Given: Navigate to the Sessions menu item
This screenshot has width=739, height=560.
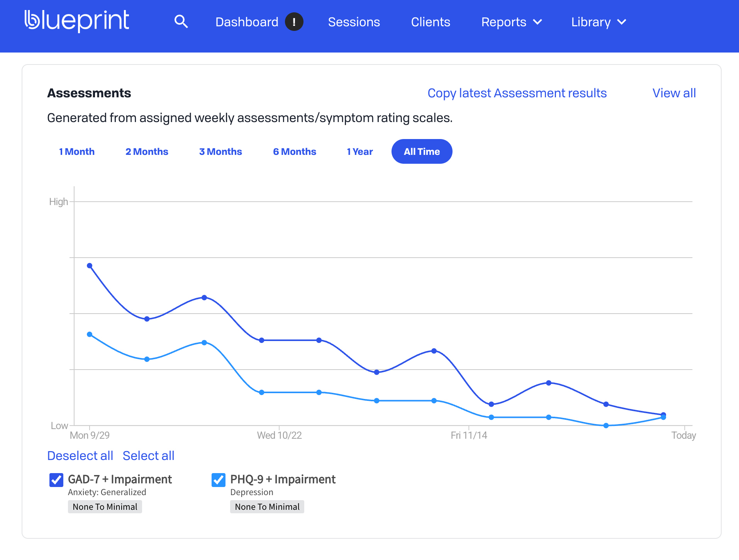Looking at the screenshot, I should tap(354, 22).
